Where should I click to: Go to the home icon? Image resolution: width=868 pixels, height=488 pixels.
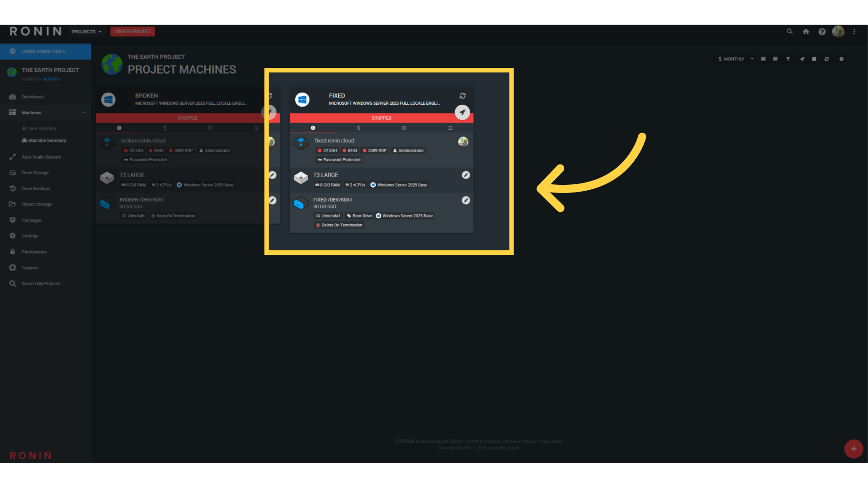806,32
